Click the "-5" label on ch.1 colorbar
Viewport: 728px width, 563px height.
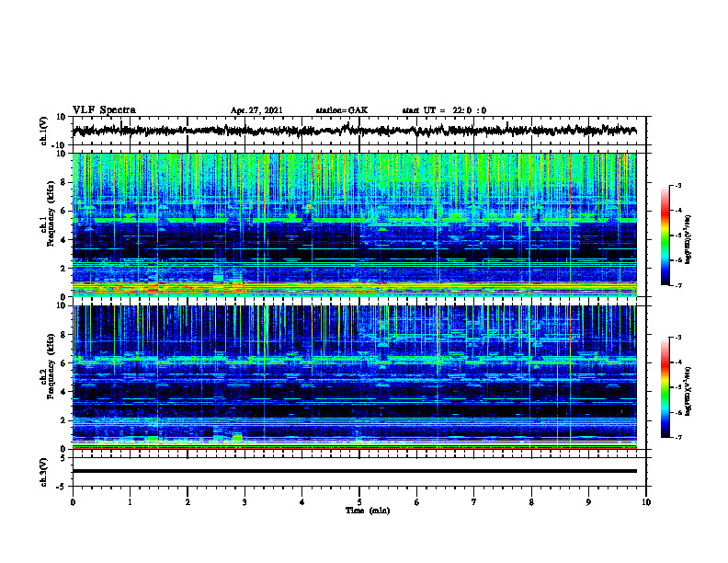[x=677, y=236]
